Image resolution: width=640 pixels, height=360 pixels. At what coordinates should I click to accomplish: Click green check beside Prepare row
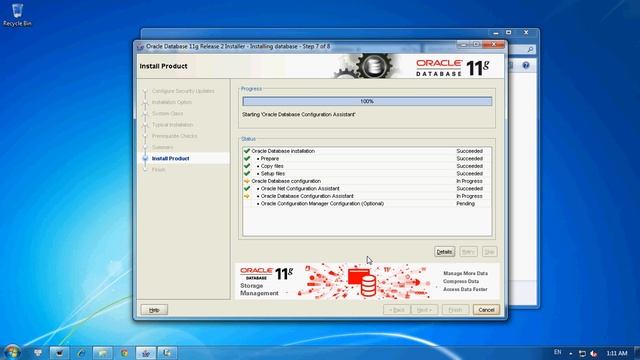(247, 158)
